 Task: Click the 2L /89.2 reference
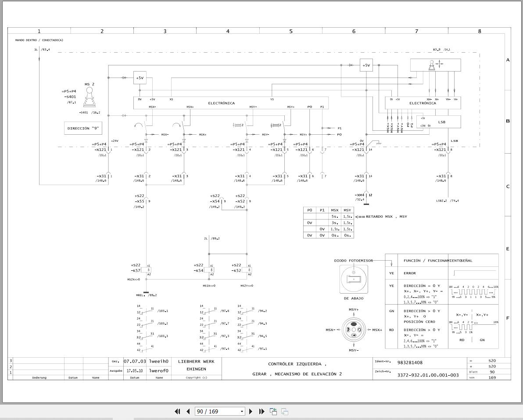tap(212, 238)
